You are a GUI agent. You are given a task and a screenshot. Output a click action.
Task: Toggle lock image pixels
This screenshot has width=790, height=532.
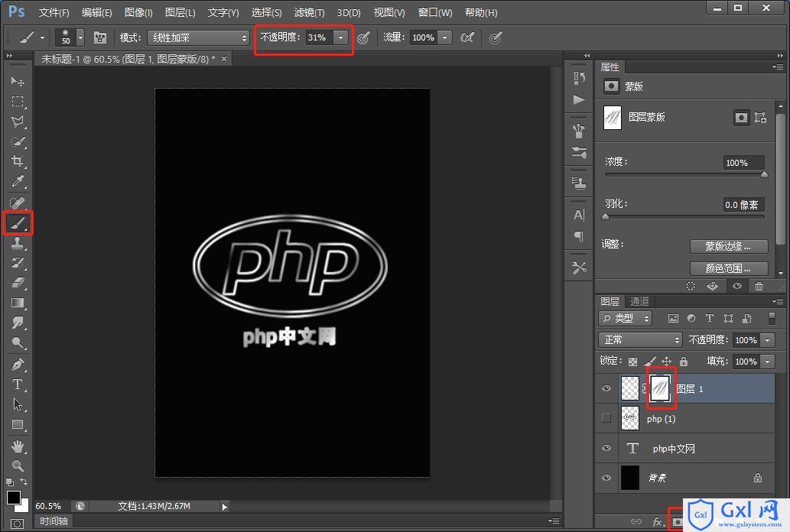coord(650,362)
